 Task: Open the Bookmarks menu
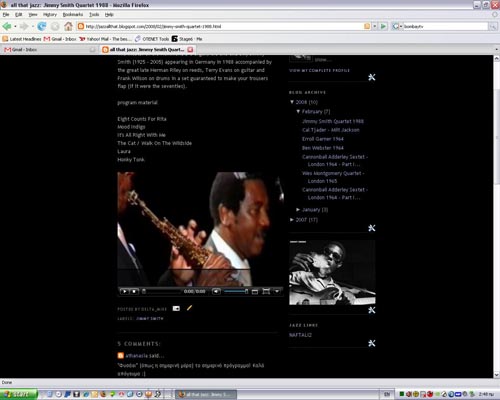pos(73,14)
